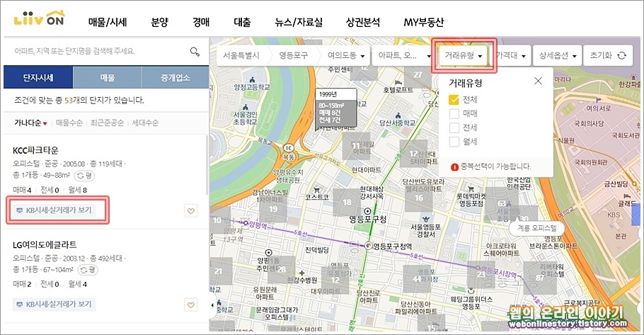Click map cluster marker 18
The height and width of the screenshot is (335, 644).
tap(347, 203)
